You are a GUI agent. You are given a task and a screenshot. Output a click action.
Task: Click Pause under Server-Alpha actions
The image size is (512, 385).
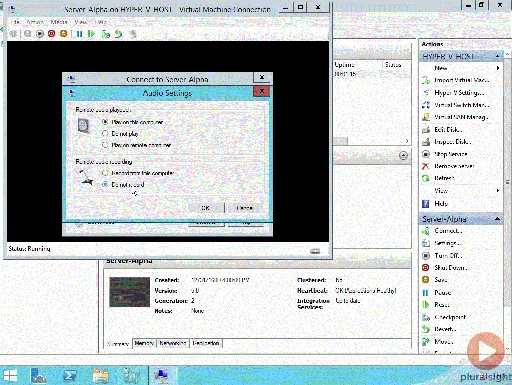[x=443, y=292]
